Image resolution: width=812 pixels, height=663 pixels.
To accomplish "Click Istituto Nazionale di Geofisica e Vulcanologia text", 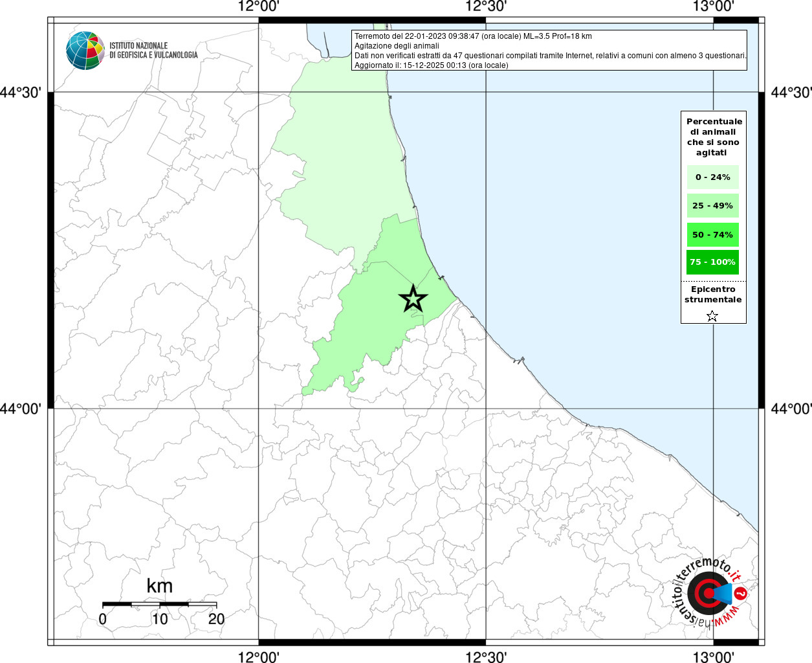I will [x=153, y=51].
